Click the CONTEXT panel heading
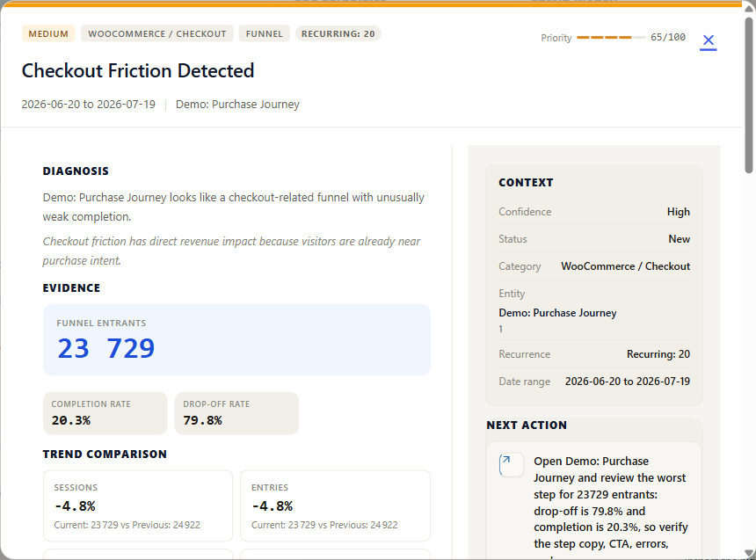Screen dimensions: 756x560 (526, 183)
